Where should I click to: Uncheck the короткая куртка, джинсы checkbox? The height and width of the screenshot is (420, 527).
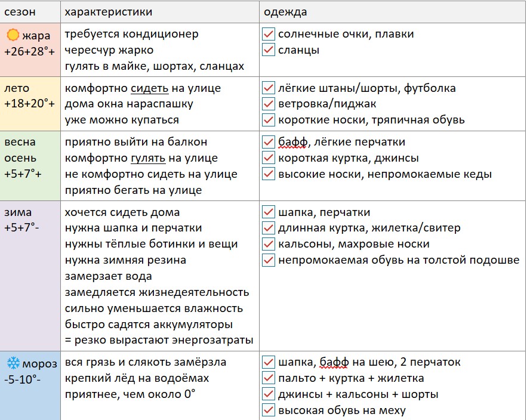[269, 158]
